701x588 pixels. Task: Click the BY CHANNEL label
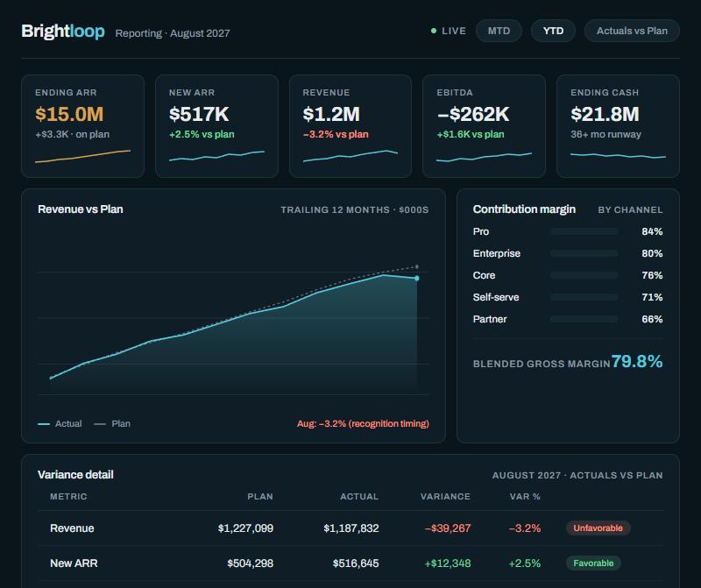(630, 209)
